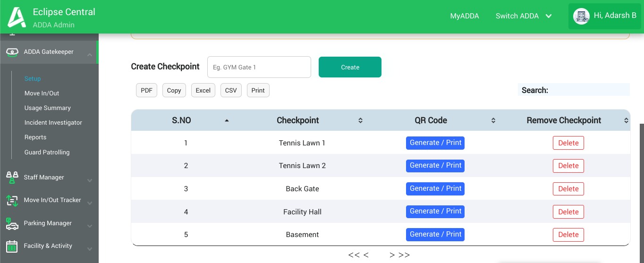Focus the Create Checkpoint name field
This screenshot has width=644, height=263.
point(259,67)
